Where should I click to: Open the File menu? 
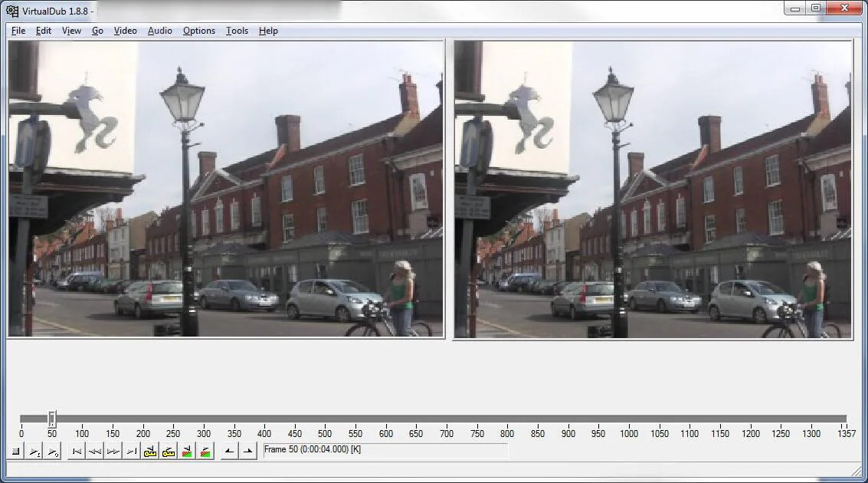(18, 31)
